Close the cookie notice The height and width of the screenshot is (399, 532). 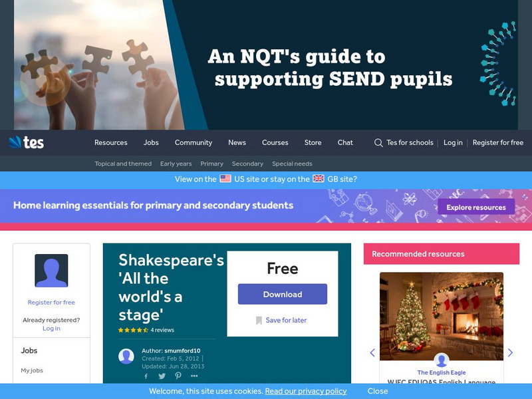tap(378, 391)
